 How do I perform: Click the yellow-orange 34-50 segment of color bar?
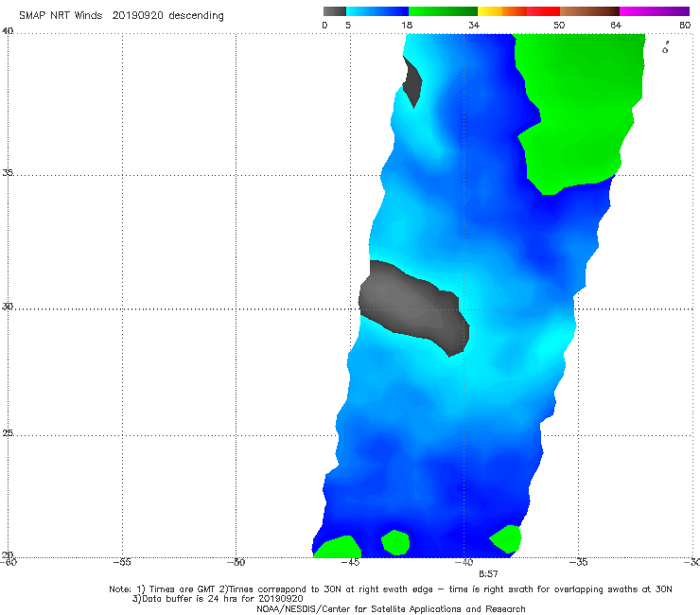pos(518,11)
